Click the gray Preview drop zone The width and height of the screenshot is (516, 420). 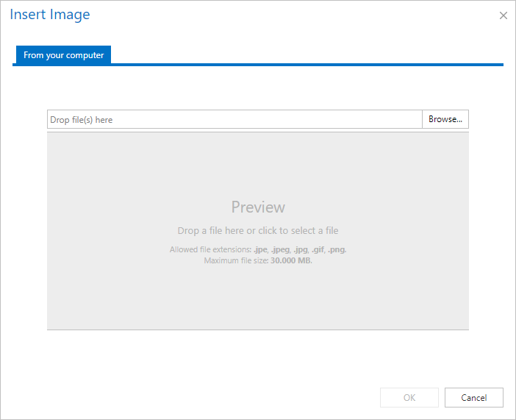[x=258, y=231]
